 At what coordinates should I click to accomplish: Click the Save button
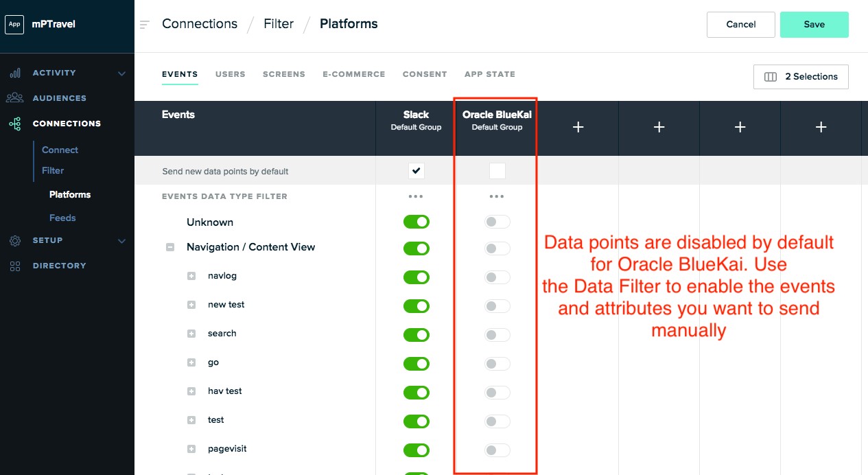pos(814,24)
